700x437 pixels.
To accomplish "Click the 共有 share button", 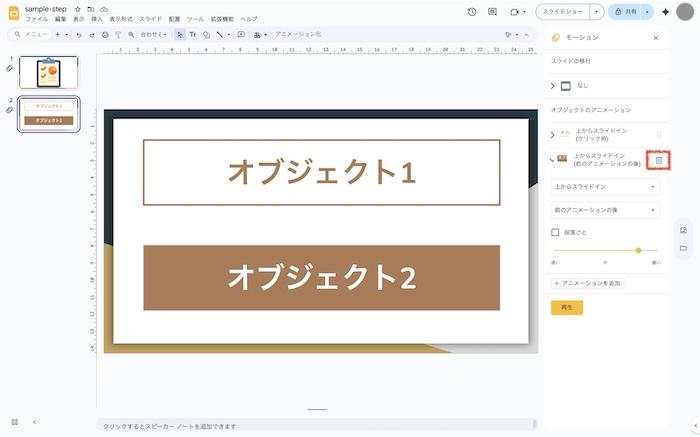I will (x=625, y=12).
